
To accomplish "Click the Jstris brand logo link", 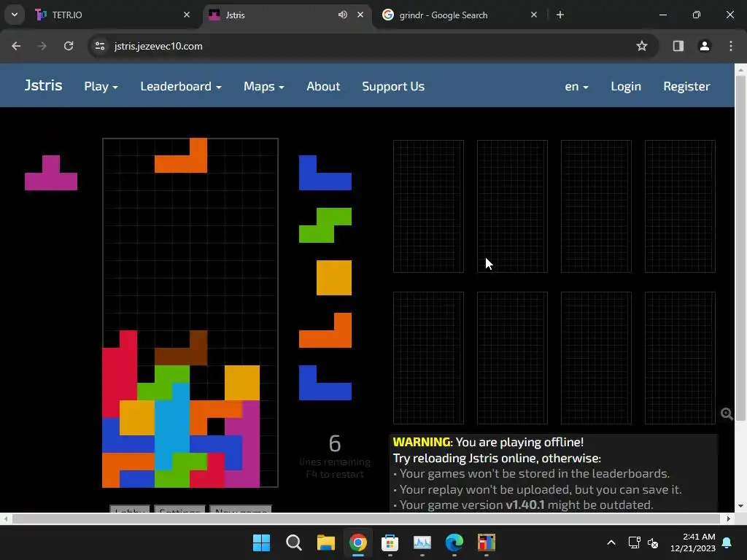I will 43,86.
